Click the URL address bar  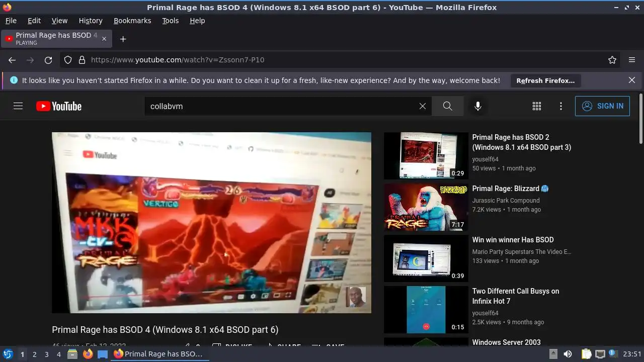[341, 60]
